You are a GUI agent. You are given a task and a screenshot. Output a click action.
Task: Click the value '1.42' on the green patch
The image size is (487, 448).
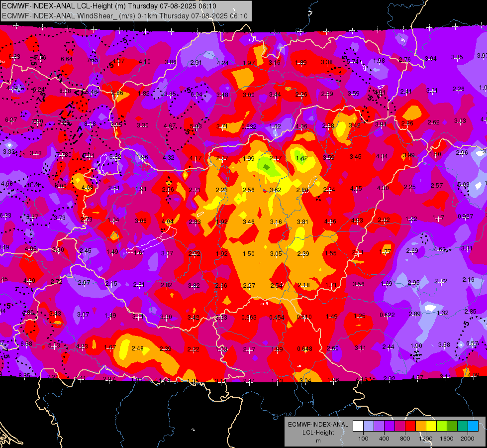tap(302, 158)
